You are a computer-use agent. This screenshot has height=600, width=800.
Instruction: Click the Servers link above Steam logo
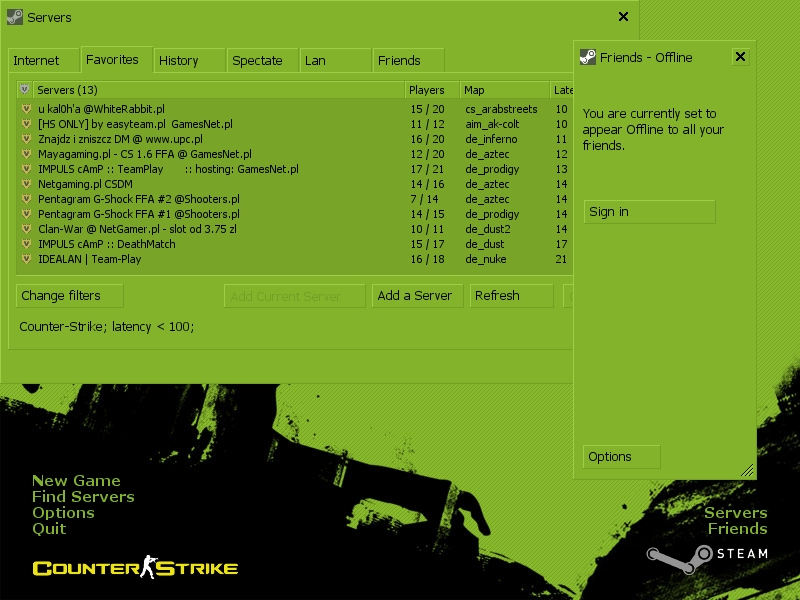click(736, 513)
